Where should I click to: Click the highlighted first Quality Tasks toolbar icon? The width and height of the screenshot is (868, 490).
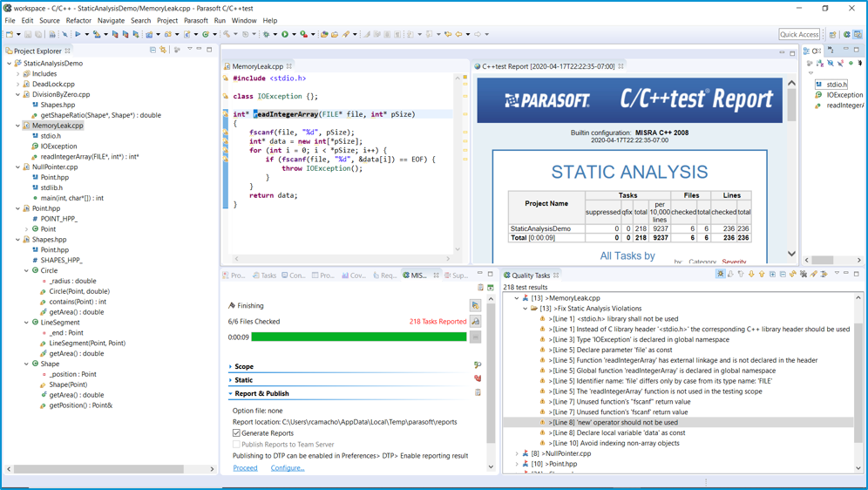coord(720,274)
